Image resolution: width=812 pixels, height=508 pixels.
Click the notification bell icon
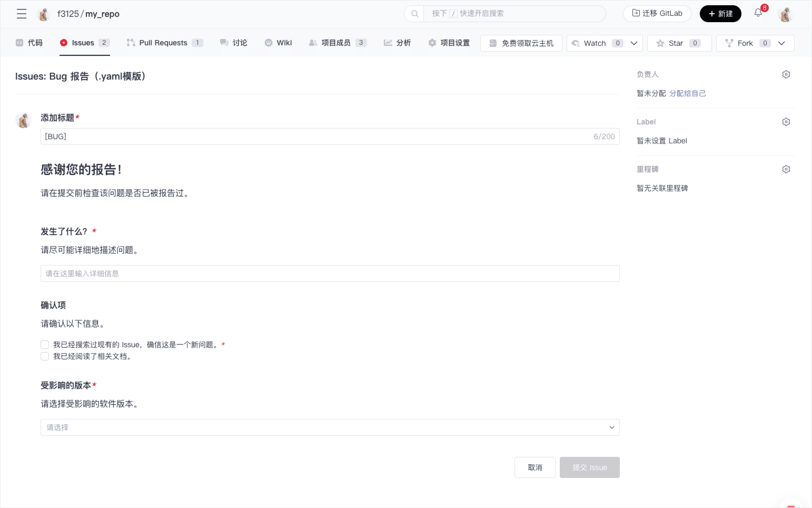tap(758, 13)
